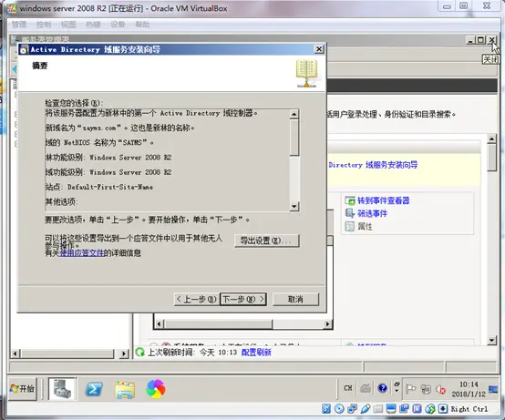505x420 pixels.
Task: Click the open book wizard graphic
Action: coord(306,74)
